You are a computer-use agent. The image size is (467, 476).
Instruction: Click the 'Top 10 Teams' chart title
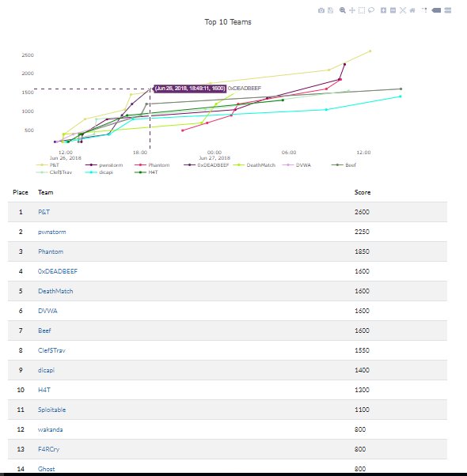point(228,22)
